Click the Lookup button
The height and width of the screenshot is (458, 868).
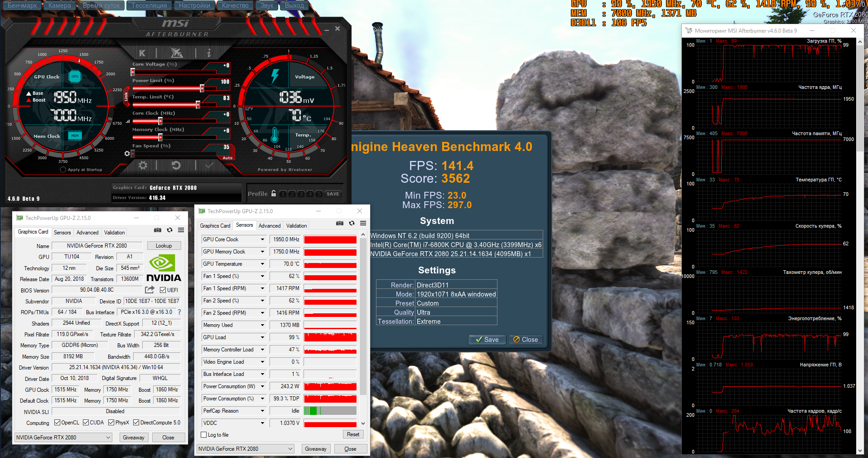tap(164, 246)
